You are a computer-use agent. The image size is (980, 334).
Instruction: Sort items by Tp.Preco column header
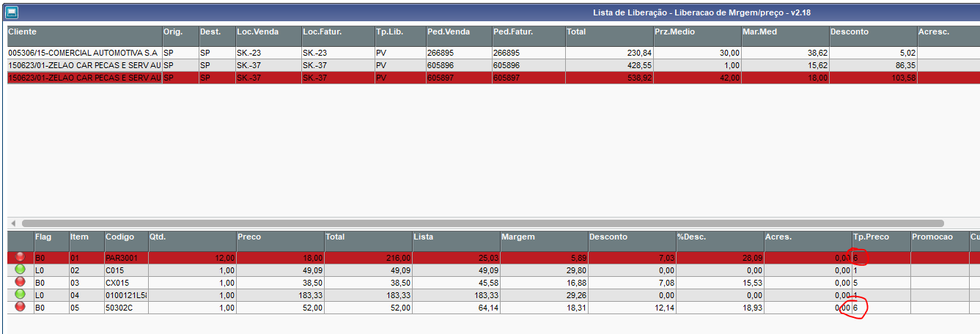(881, 241)
